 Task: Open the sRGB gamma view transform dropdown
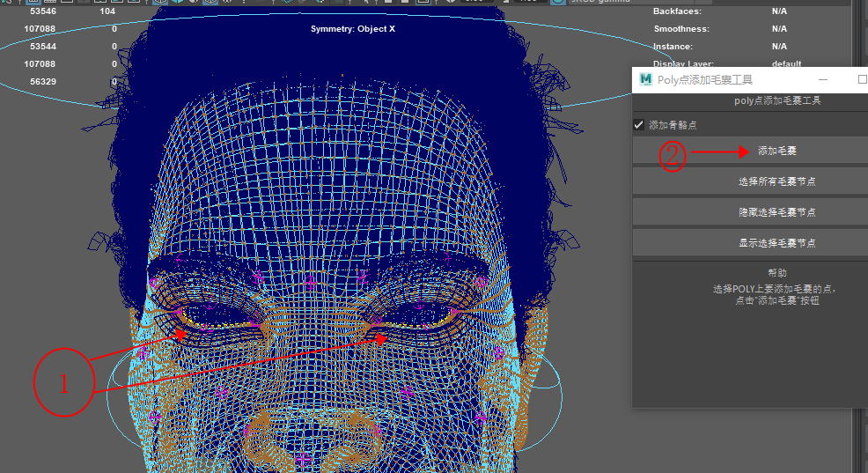599,3
